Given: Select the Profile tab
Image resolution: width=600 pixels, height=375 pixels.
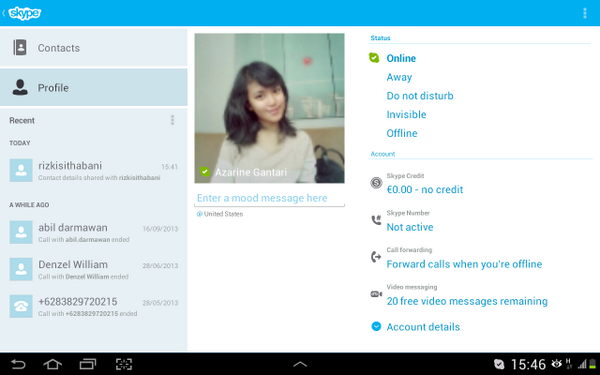Looking at the screenshot, I should point(94,88).
